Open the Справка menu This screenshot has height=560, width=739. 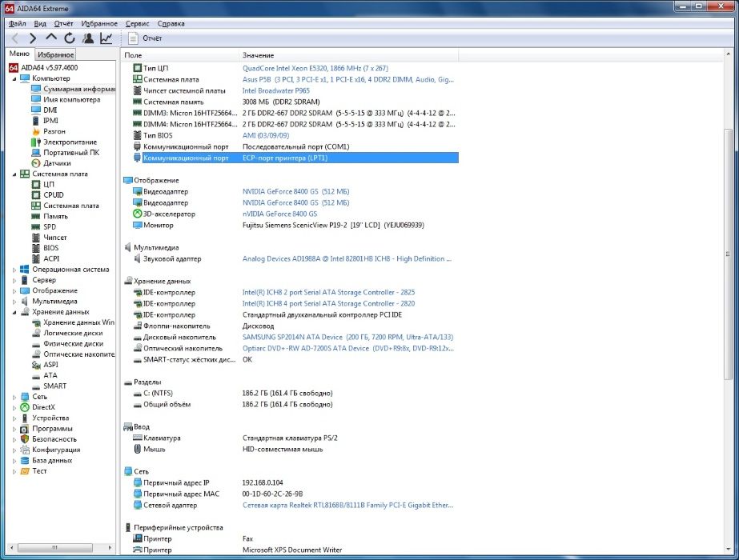[x=171, y=23]
